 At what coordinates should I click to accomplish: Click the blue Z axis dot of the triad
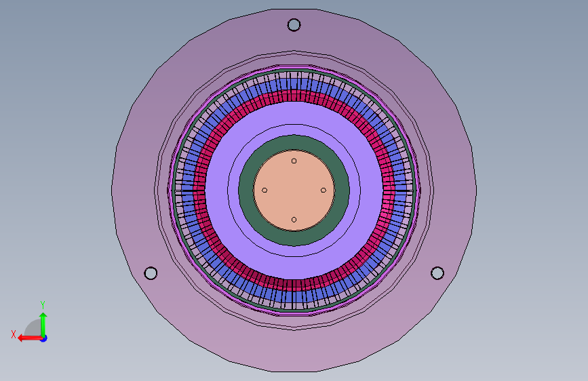click(x=44, y=338)
